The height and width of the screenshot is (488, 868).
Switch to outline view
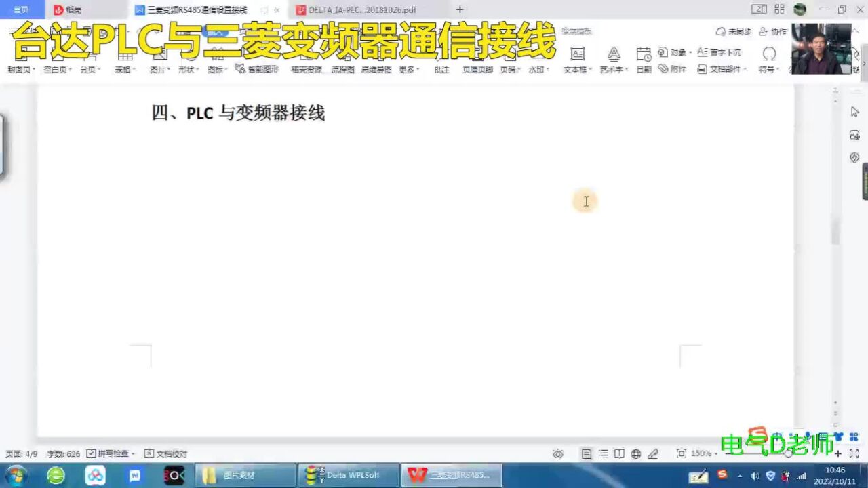click(603, 454)
